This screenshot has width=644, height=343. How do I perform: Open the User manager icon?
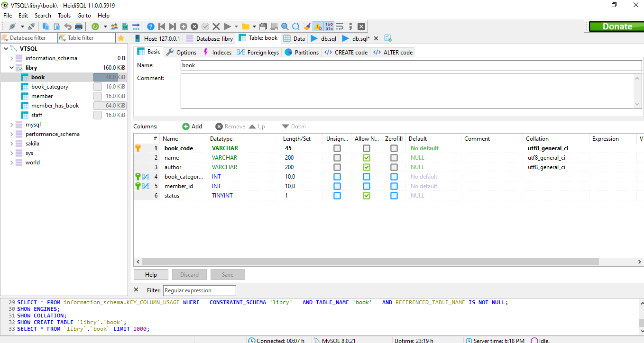[114, 26]
